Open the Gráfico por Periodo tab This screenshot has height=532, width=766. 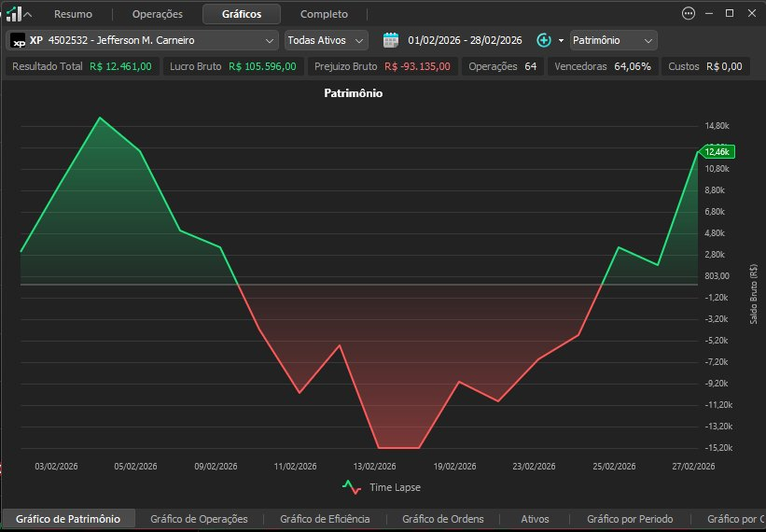point(630,519)
